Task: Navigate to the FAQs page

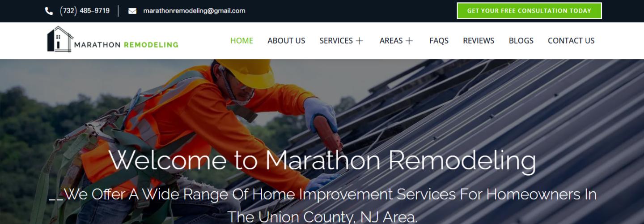Action: [x=439, y=41]
